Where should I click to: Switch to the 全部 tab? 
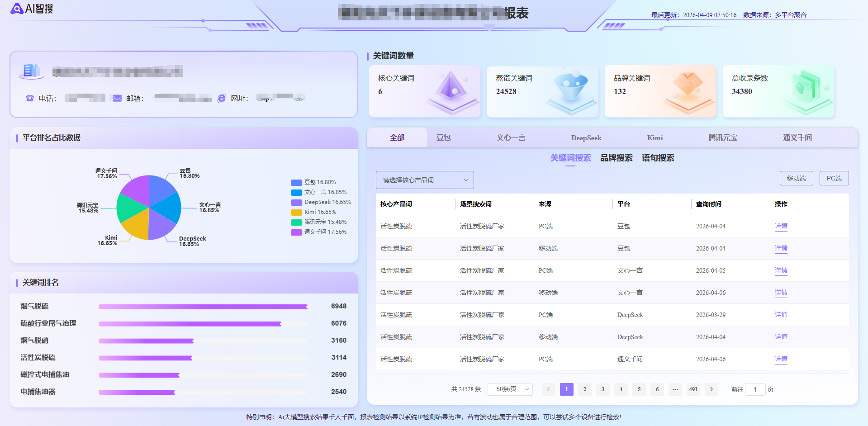click(397, 137)
